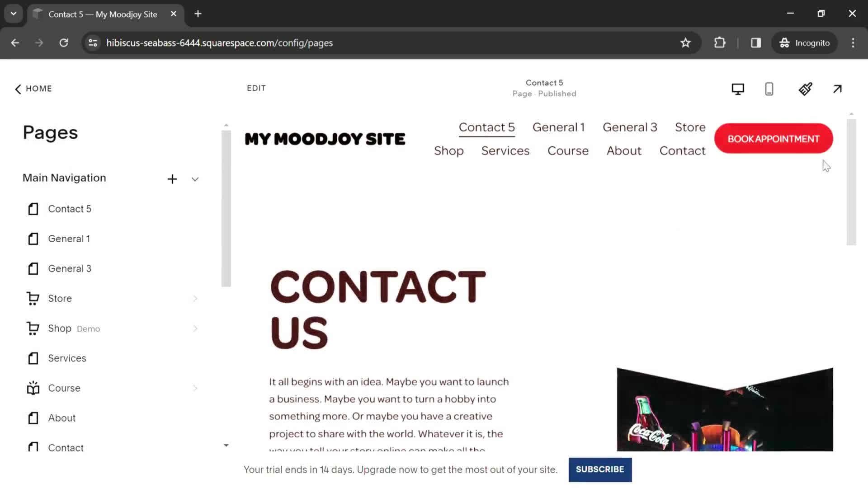Viewport: 868px width, 488px height.
Task: Click the BOOK APPOINTMENT button
Action: coord(773,138)
